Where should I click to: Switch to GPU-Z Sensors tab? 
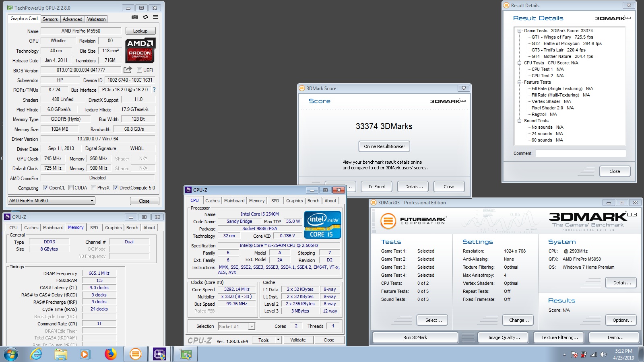(50, 19)
